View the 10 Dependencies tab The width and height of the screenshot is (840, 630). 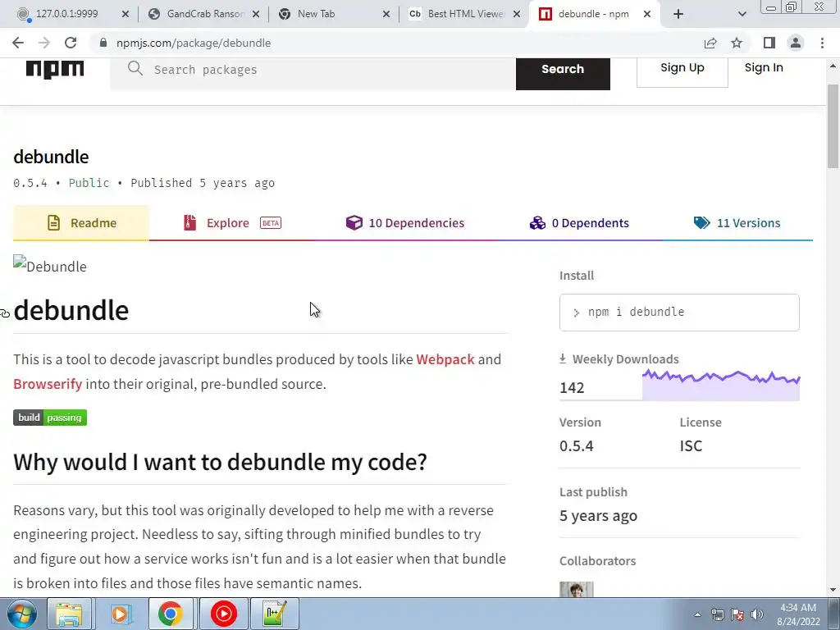[x=405, y=223]
